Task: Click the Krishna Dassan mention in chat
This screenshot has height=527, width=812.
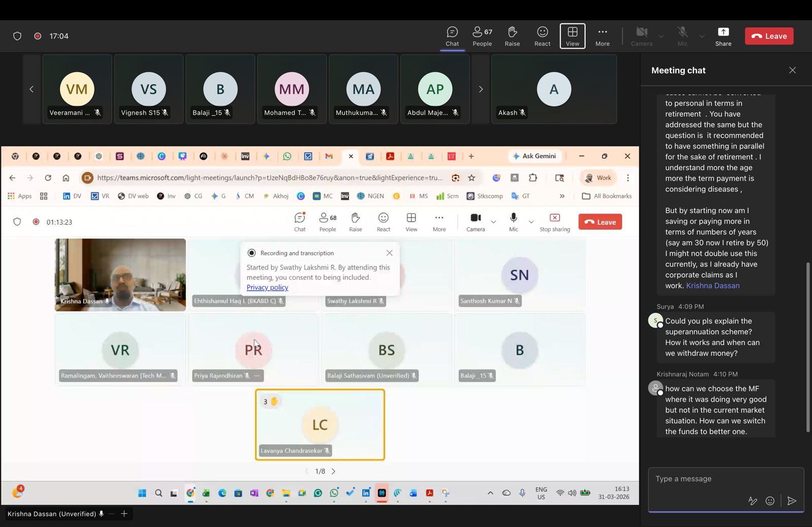Action: (713, 286)
